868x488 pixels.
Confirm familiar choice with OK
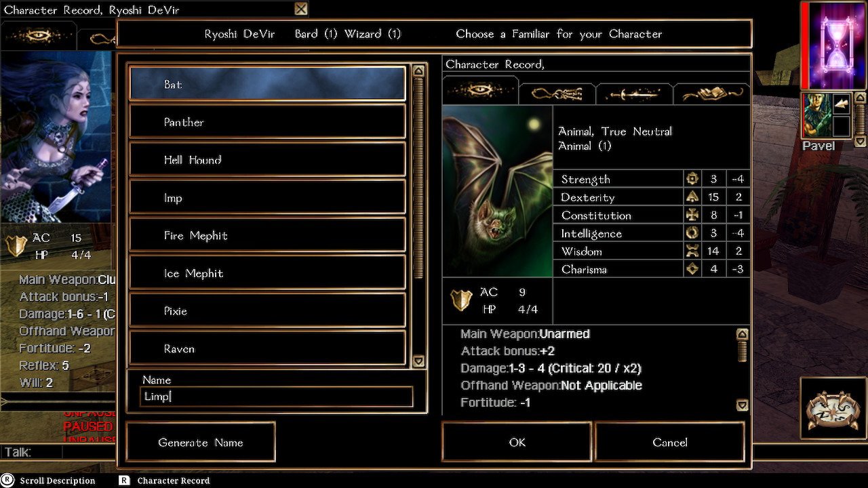(x=517, y=442)
